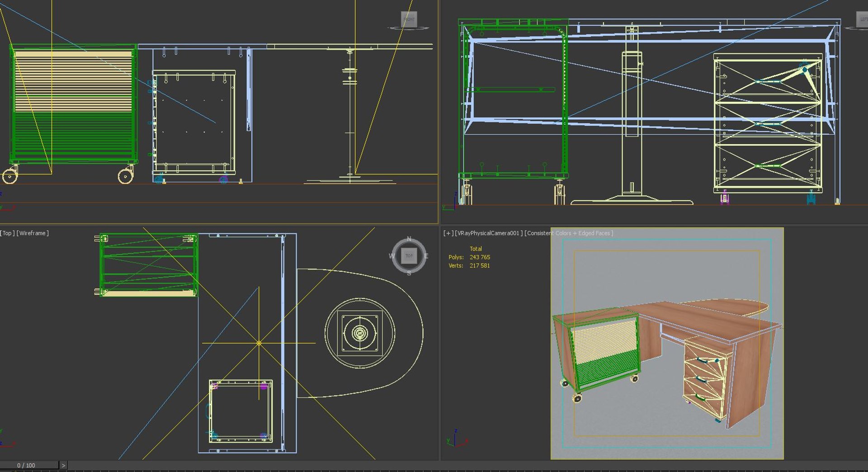Open Consistent Colors + Edged Faces menu
868x472 pixels.
(x=569, y=233)
